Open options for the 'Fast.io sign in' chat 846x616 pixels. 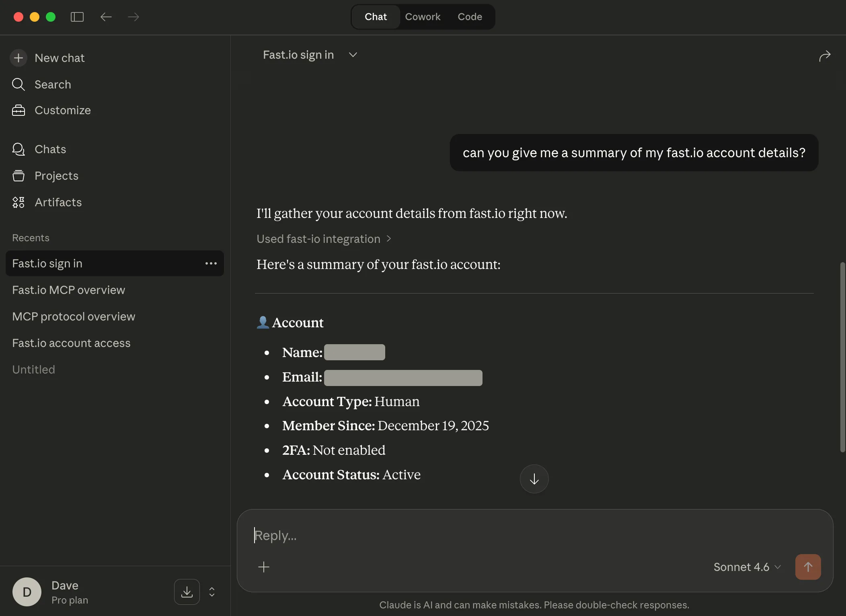point(211,263)
